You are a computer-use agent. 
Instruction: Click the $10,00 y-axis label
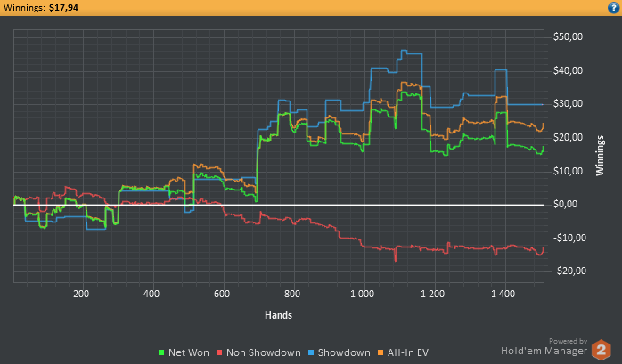coord(568,171)
